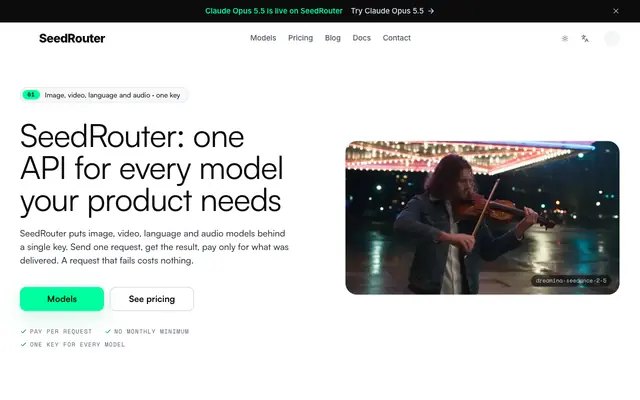Click the description paragraph about failed requests
640x400 pixels.
pyautogui.click(x=154, y=247)
